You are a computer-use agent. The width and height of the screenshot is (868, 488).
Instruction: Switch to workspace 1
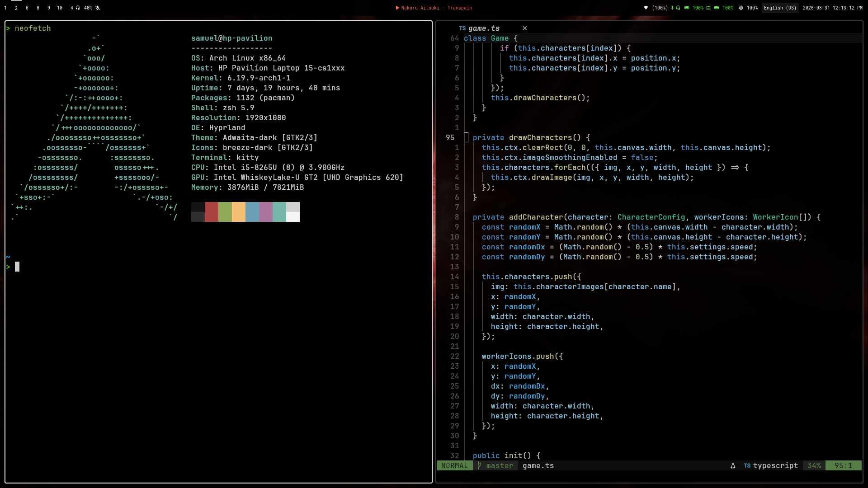5,8
